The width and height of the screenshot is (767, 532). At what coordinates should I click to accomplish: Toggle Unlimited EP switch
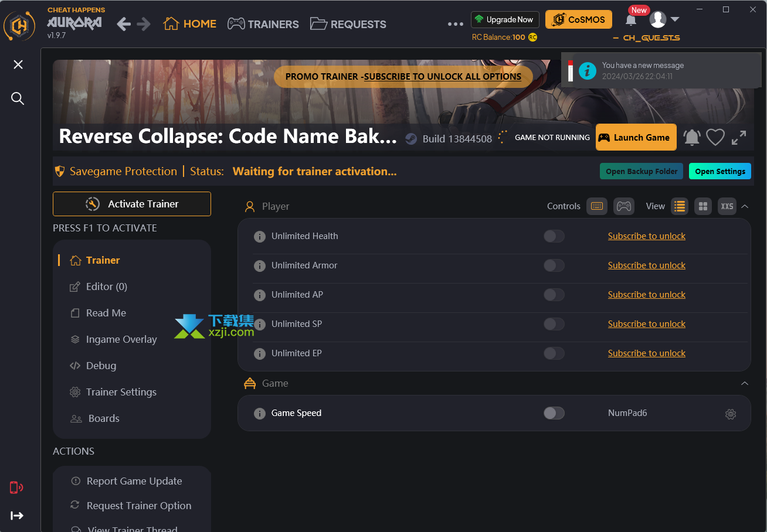(554, 353)
